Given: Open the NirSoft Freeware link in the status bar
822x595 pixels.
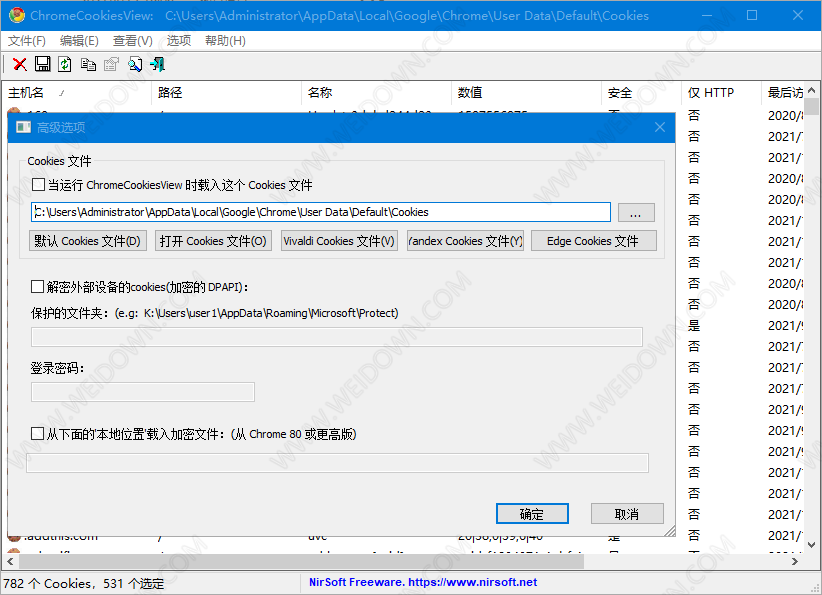Looking at the screenshot, I should (x=423, y=582).
